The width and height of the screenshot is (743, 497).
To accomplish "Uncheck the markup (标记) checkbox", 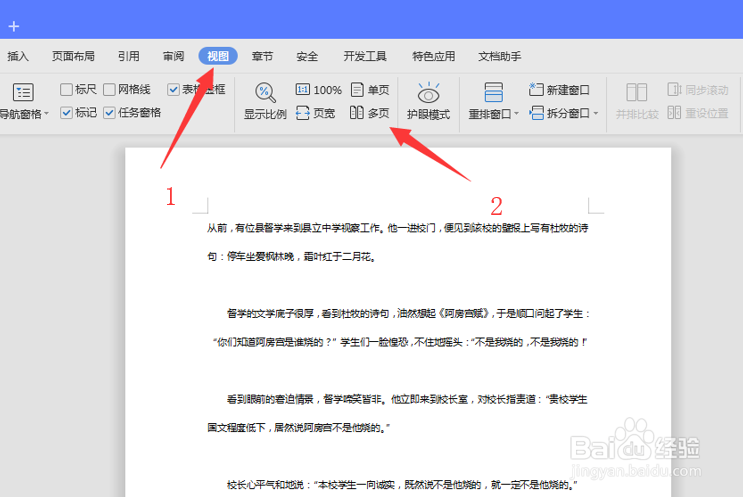I will click(x=66, y=113).
